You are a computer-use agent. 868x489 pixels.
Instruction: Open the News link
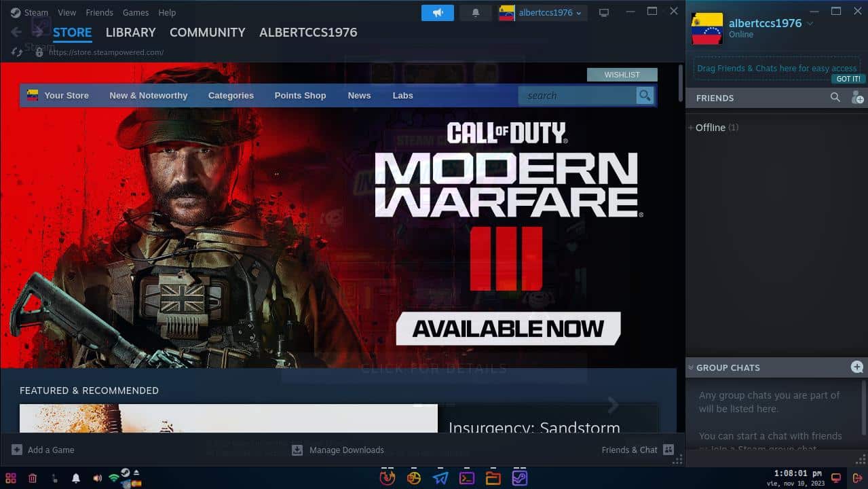click(359, 96)
